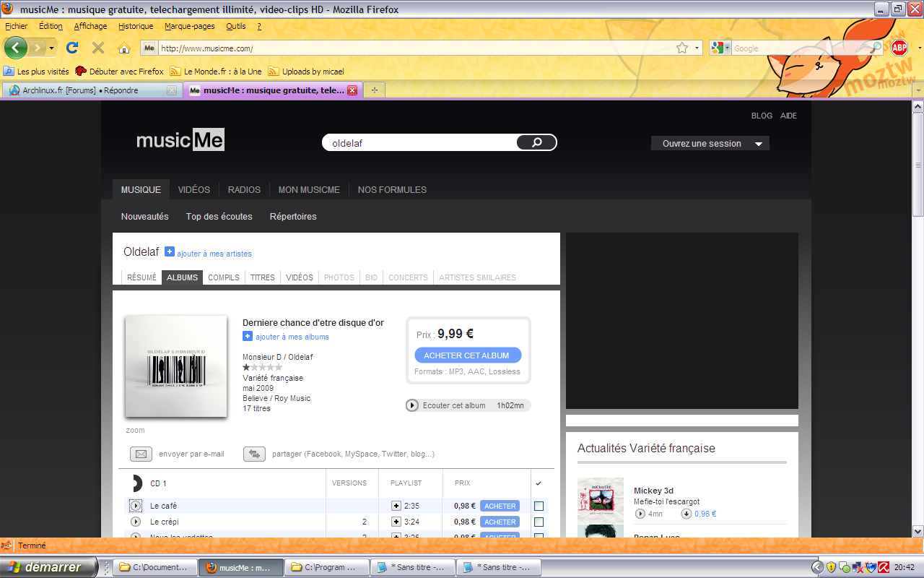Image resolution: width=924 pixels, height=578 pixels.
Task: Click the Firefox forward arrow button
Action: coord(38,48)
